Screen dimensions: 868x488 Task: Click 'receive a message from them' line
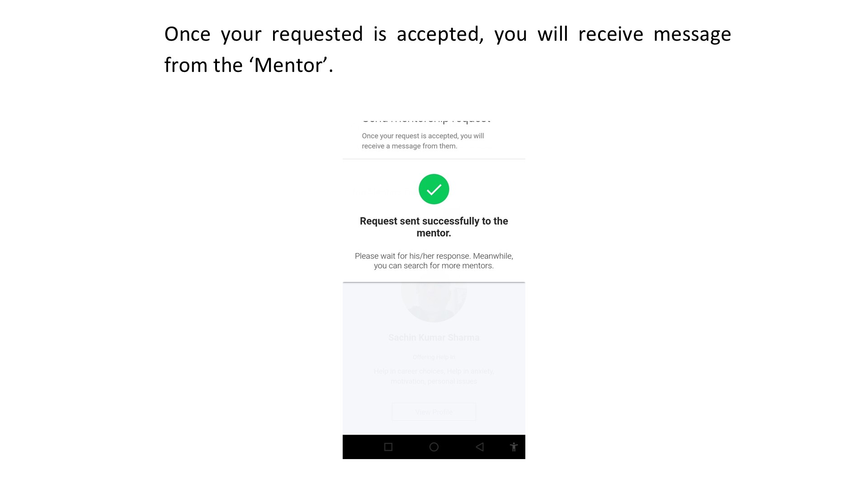pyautogui.click(x=410, y=146)
